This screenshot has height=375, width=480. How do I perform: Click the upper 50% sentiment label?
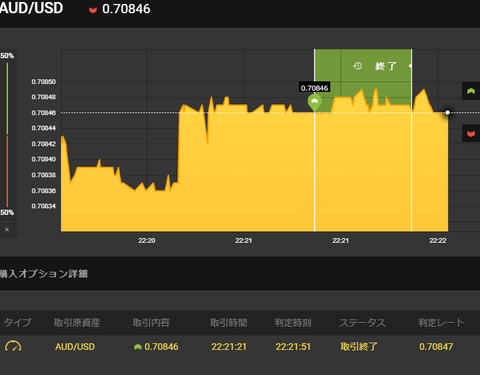coord(7,56)
